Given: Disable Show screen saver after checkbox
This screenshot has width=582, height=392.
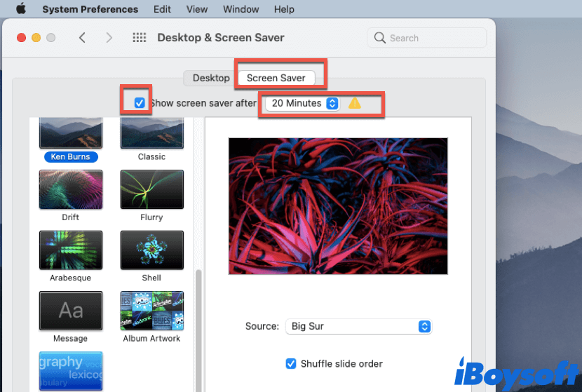Looking at the screenshot, I should point(140,103).
